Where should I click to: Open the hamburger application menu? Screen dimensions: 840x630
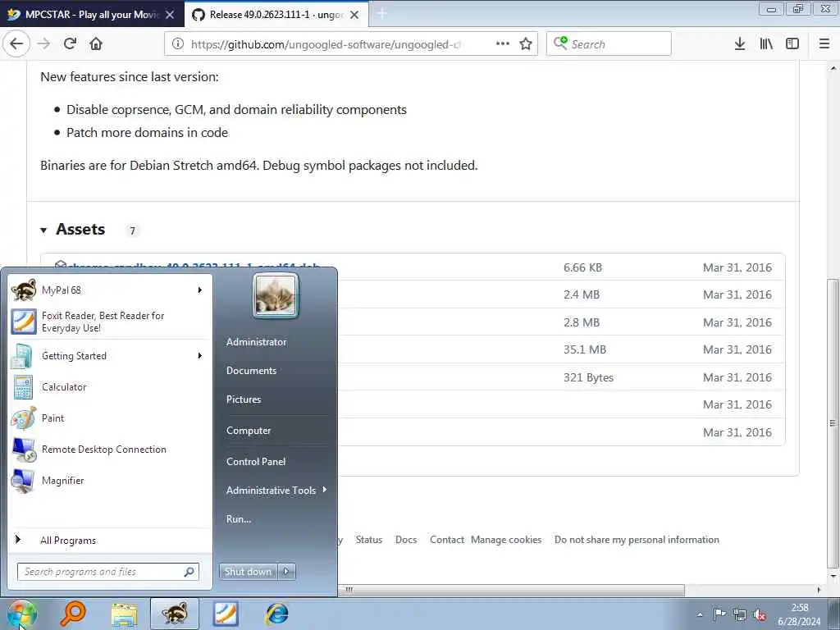[824, 44]
